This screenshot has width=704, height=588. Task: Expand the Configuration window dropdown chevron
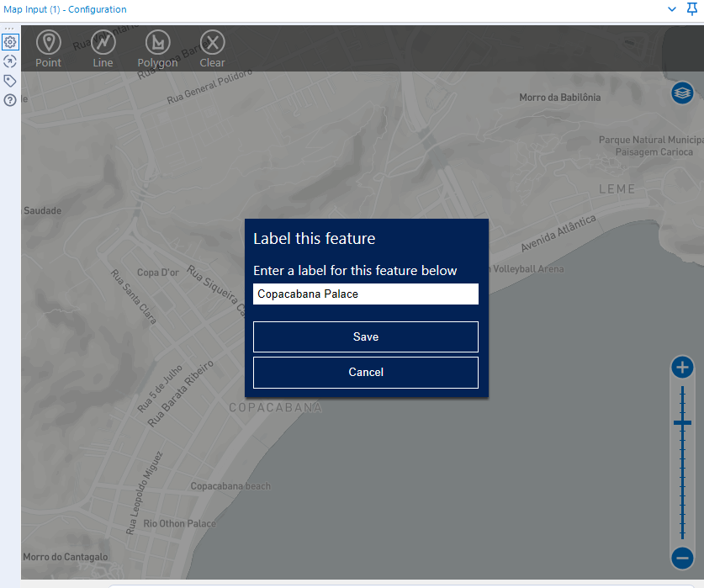coord(672,9)
